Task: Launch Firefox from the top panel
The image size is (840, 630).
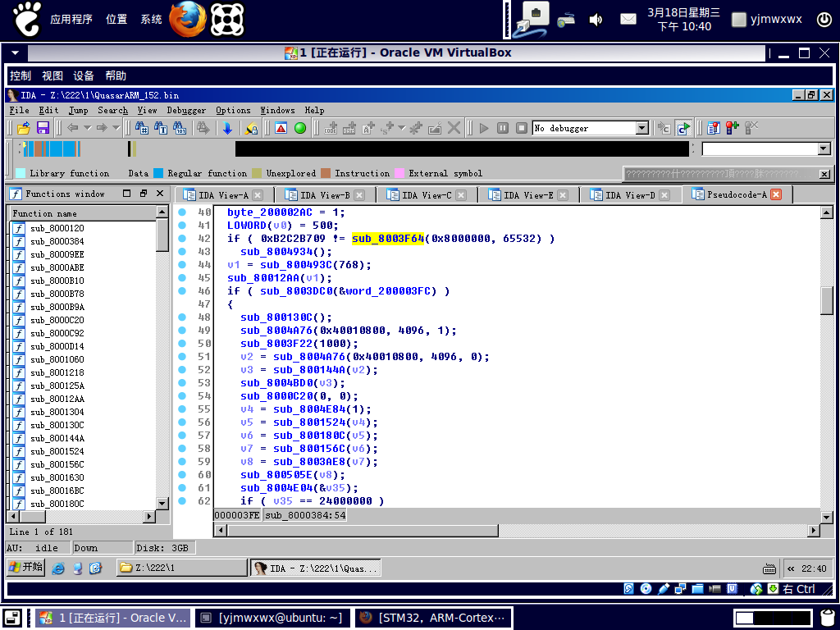Action: tap(188, 20)
